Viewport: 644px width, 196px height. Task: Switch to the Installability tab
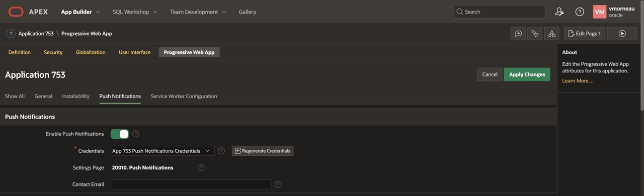click(75, 96)
